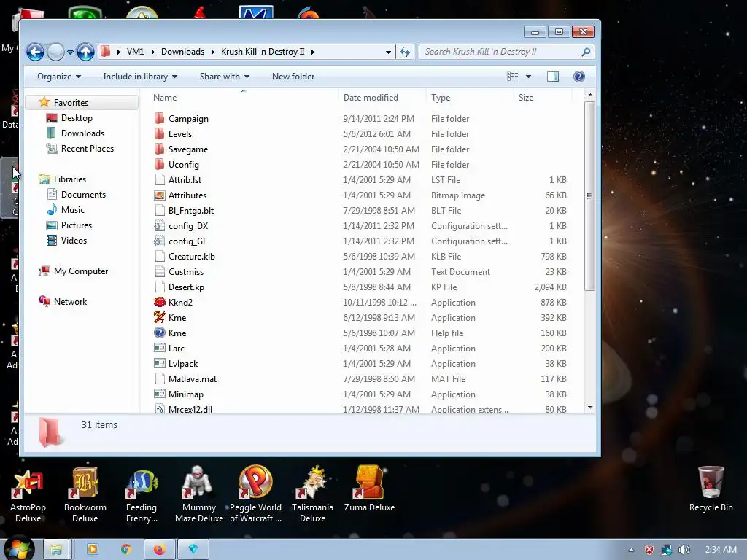Image resolution: width=747 pixels, height=560 pixels.
Task: Select the Attributes bitmap image icon
Action: tap(160, 195)
